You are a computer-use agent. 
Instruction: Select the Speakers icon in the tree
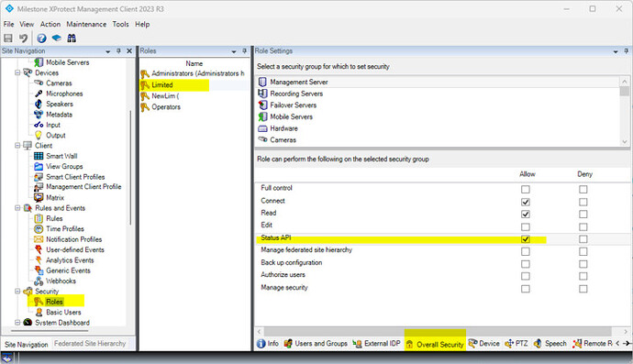tap(39, 104)
